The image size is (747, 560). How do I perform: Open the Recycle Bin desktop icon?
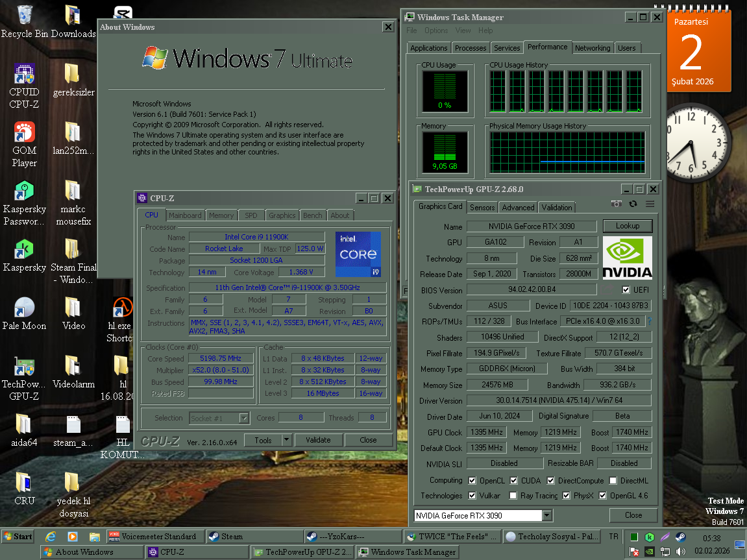24,21
